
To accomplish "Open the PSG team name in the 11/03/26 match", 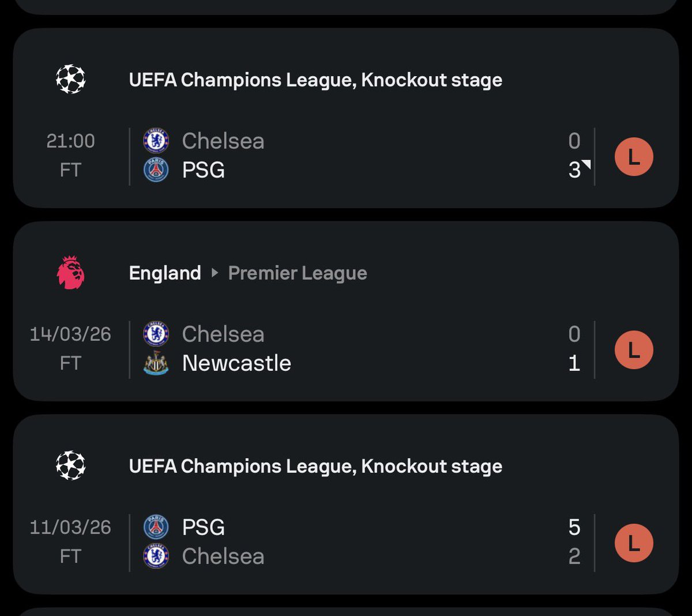I will (203, 527).
